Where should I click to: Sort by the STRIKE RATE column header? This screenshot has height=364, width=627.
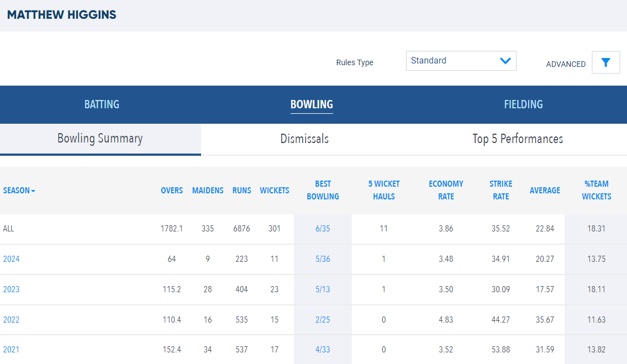click(x=500, y=190)
